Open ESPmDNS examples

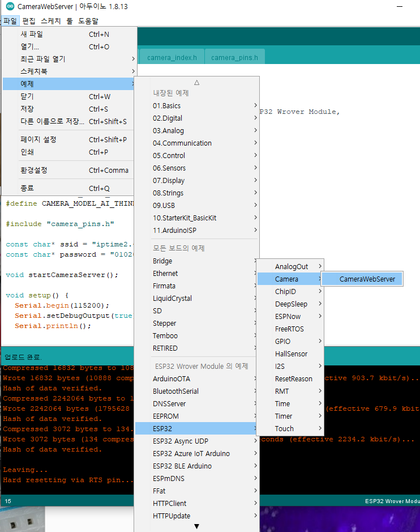click(x=196, y=478)
